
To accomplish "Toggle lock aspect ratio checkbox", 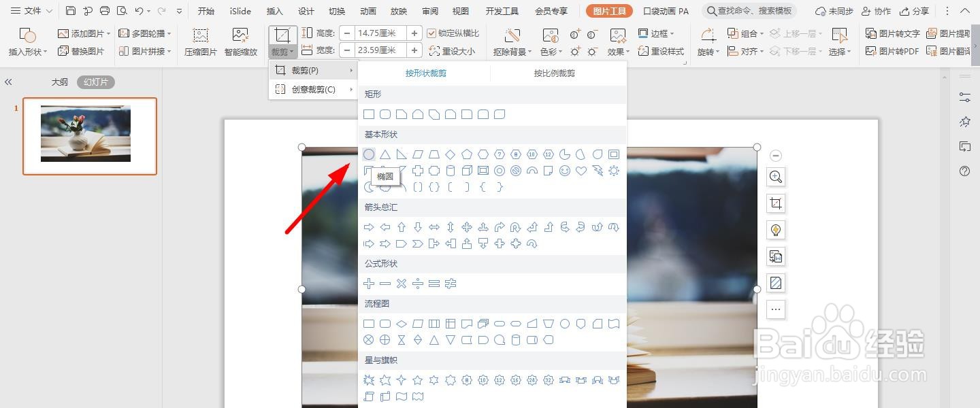I will click(x=431, y=33).
